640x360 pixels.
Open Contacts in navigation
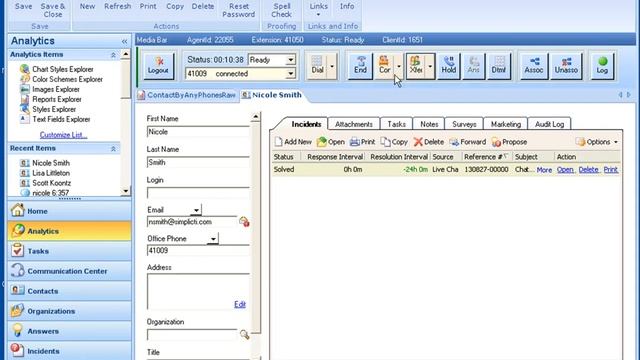pos(69,291)
